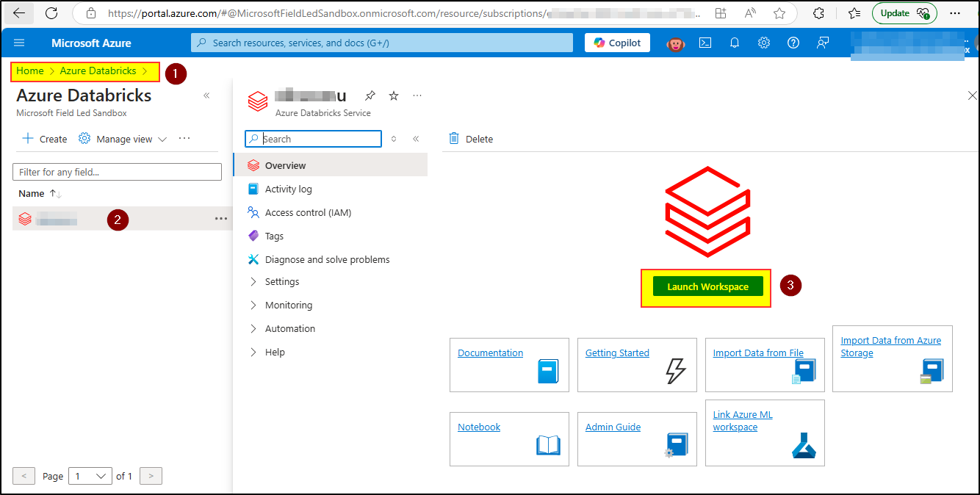Focus the Search resources, services, and docs box
The image size is (980, 495).
(382, 43)
